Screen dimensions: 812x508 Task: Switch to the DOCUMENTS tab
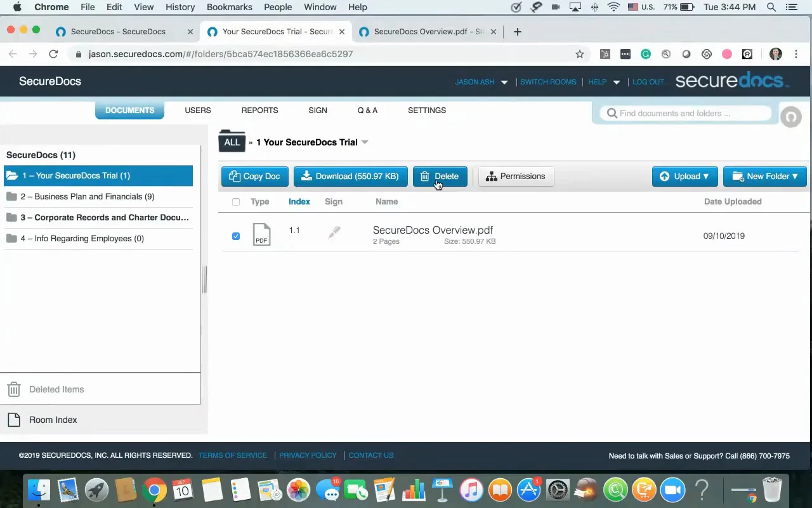tap(129, 110)
